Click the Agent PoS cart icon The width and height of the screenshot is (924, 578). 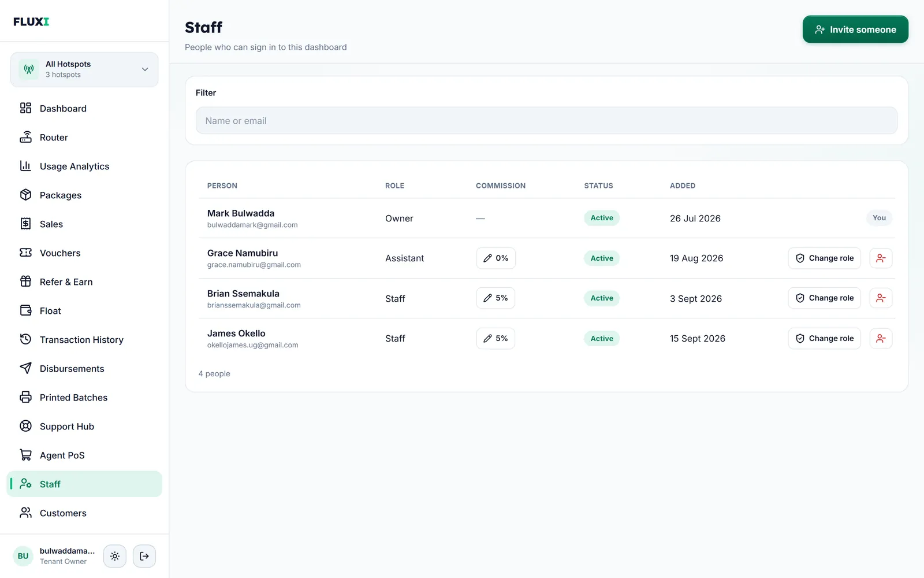tap(25, 455)
